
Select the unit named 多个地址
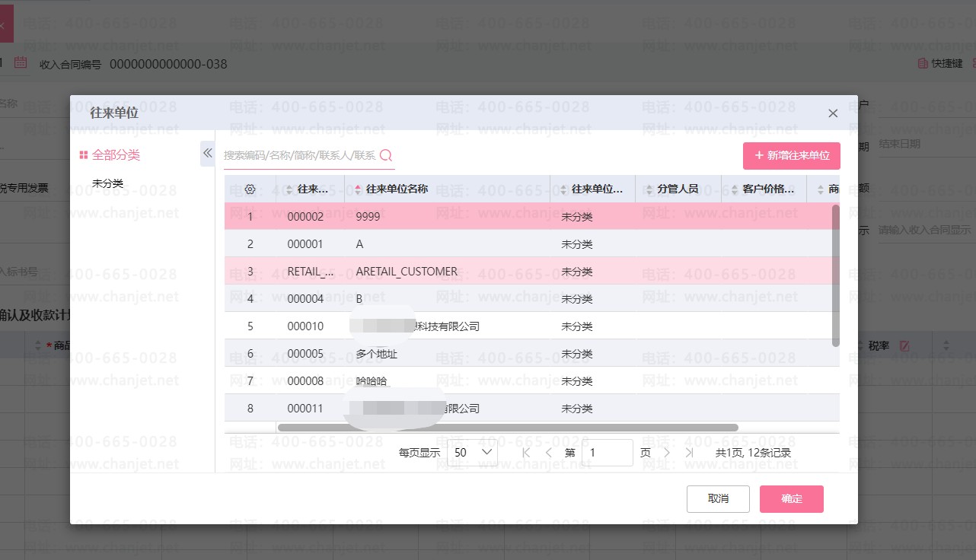tap(377, 354)
